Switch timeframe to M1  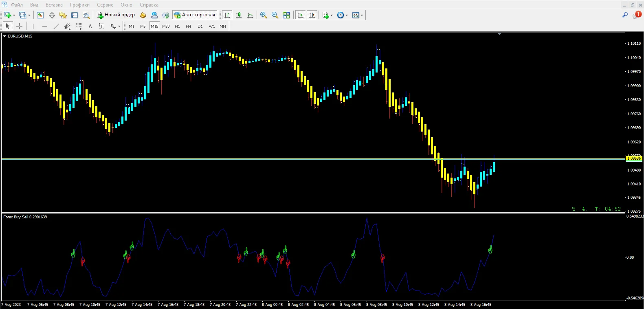(132, 26)
